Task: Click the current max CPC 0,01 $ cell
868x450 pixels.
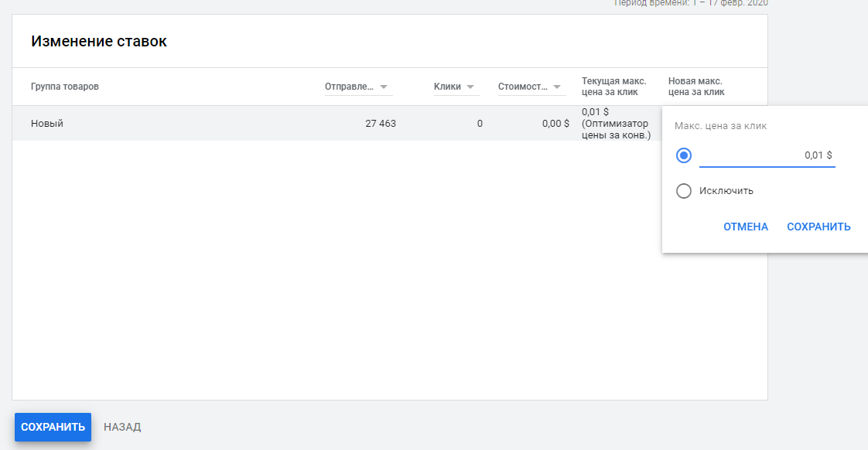Action: point(616,124)
